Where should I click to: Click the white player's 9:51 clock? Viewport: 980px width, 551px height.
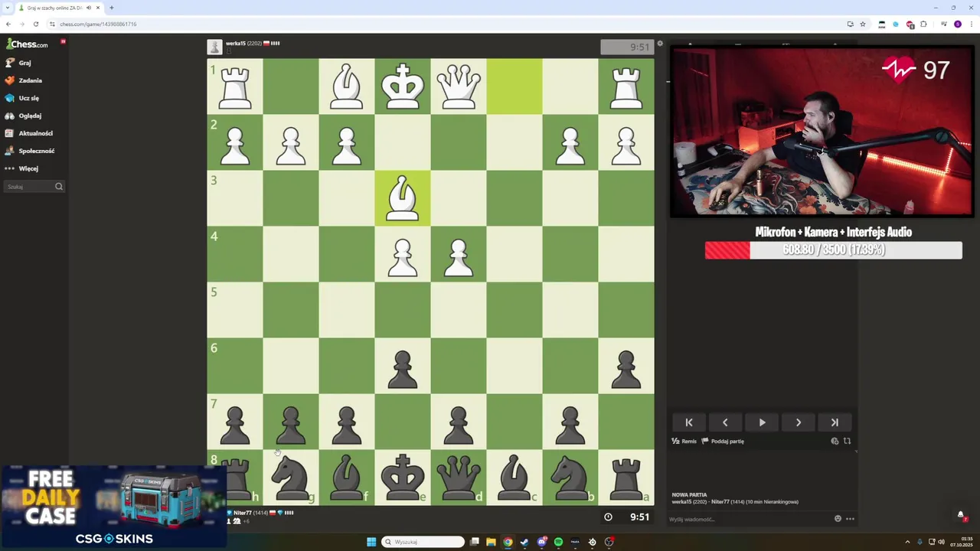click(x=627, y=47)
